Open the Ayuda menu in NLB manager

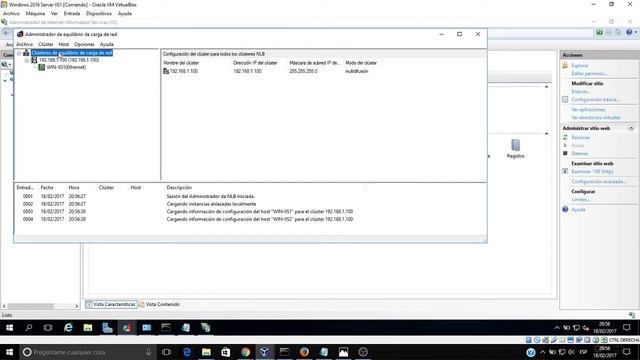pyautogui.click(x=107, y=44)
